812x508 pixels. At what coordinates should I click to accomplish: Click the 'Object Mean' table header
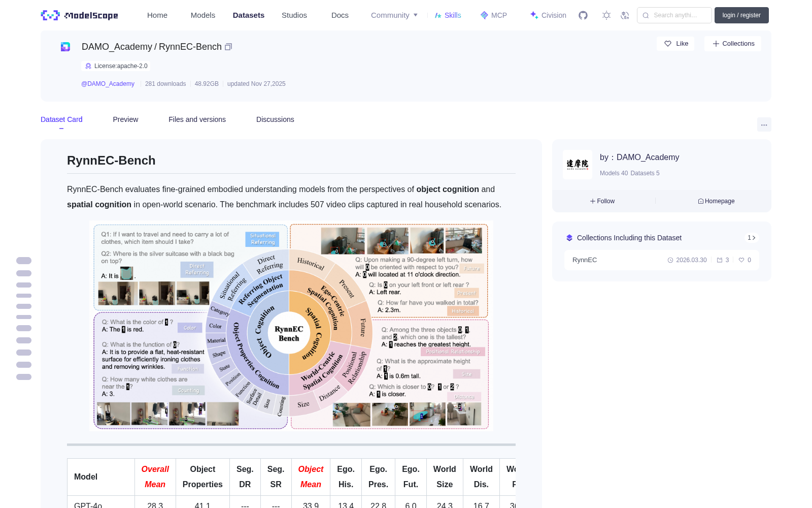(311, 477)
